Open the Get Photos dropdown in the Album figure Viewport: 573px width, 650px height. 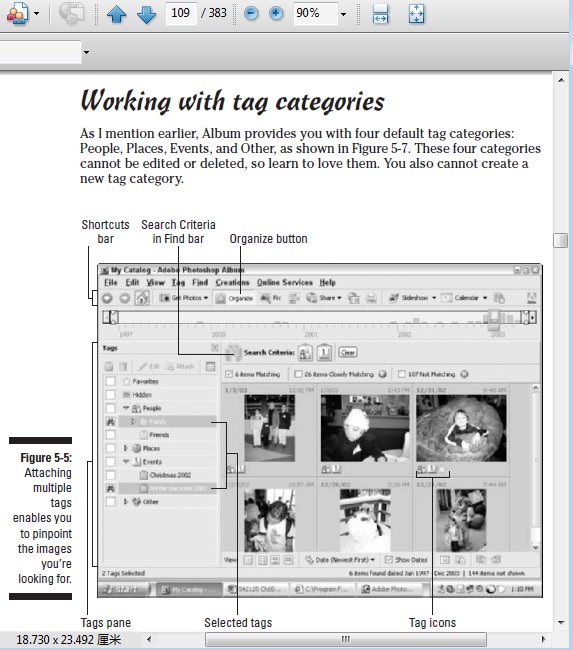(x=184, y=298)
